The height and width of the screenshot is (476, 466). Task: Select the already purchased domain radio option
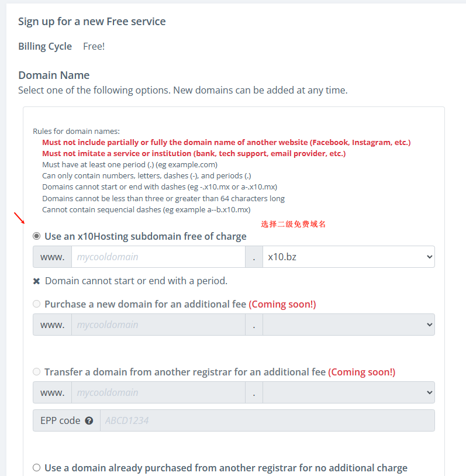point(37,468)
